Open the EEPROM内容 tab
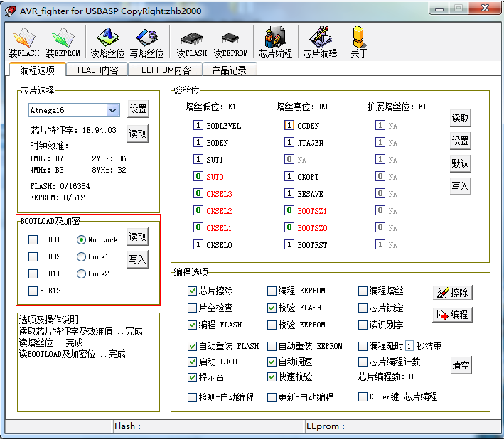Image resolution: width=504 pixels, height=439 pixels. point(166,70)
